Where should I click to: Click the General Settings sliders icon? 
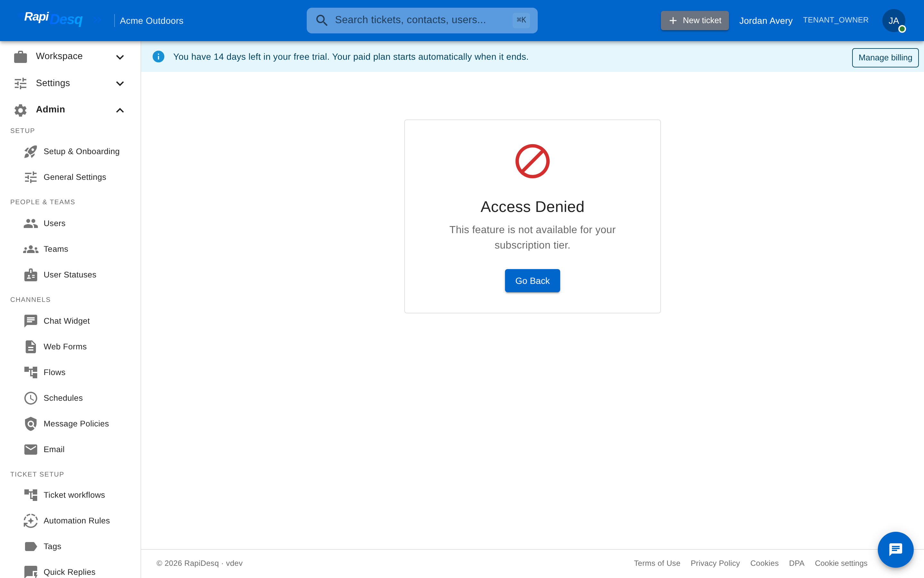30,177
